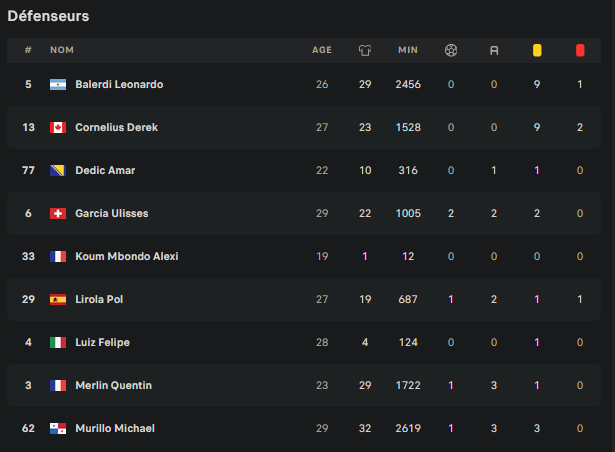The height and width of the screenshot is (452, 615).
Task: Open Merlin Quentin player page
Action: [x=114, y=385]
